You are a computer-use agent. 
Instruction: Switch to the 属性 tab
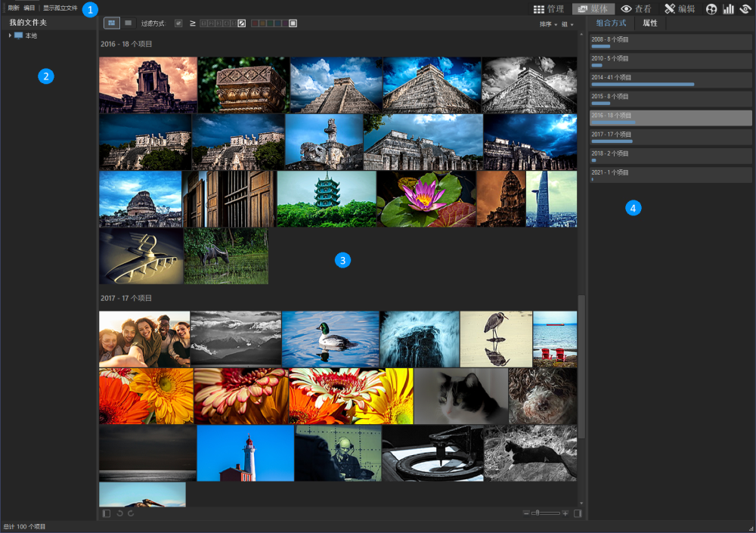coord(650,23)
